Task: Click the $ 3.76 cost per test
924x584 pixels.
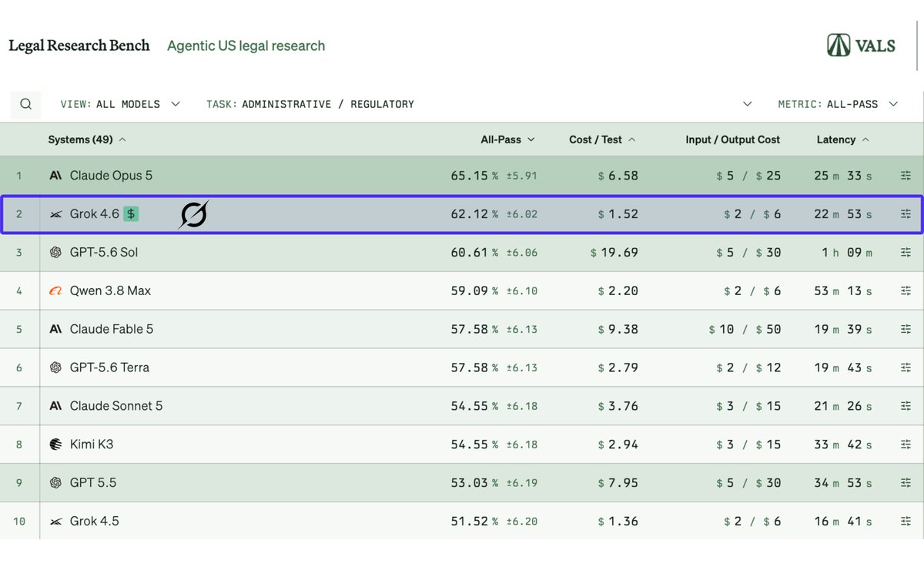Action: (x=618, y=406)
